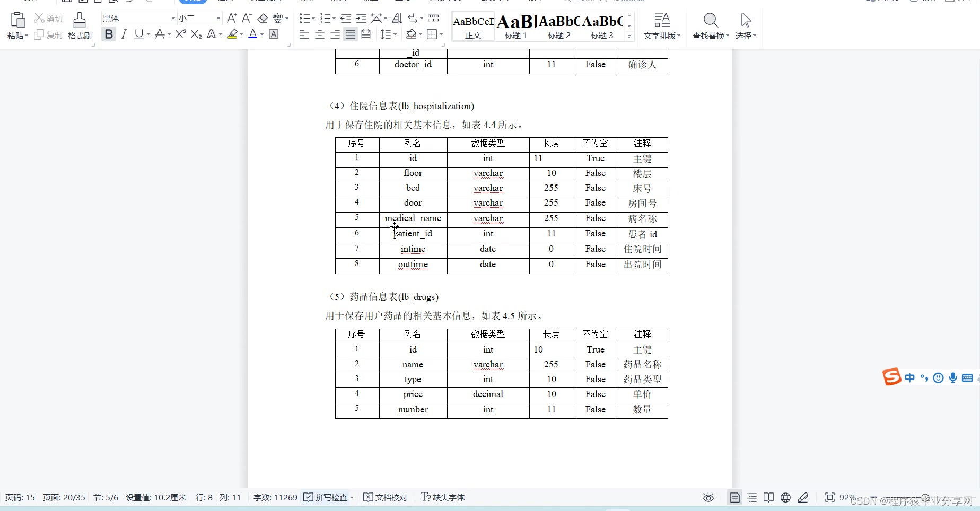Image resolution: width=980 pixels, height=511 pixels.
Task: Click the Copy (复制) button
Action: pos(48,35)
